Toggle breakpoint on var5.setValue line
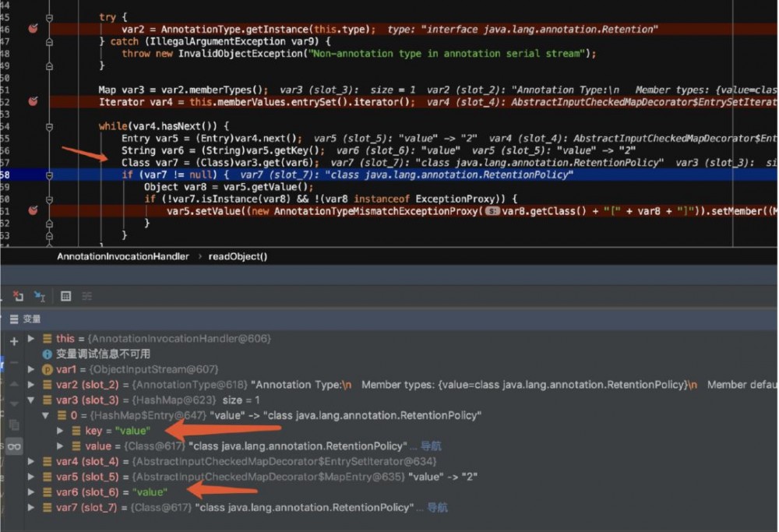779x532 pixels. 33,210
